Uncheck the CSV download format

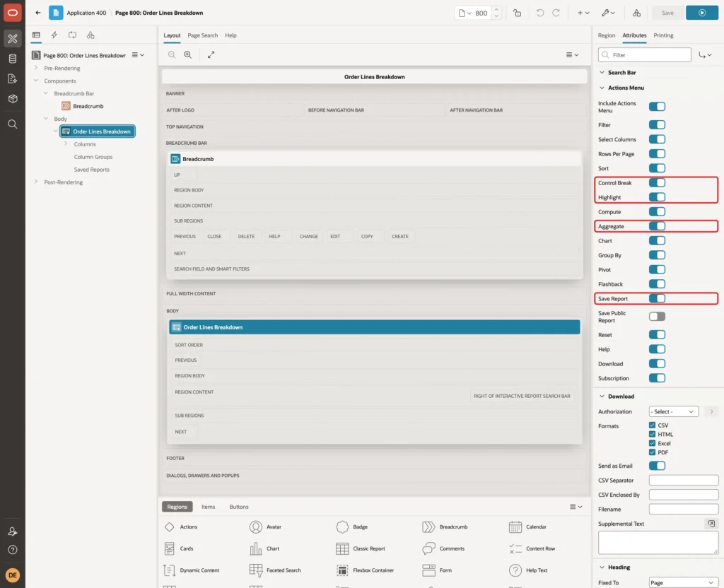tap(652, 425)
